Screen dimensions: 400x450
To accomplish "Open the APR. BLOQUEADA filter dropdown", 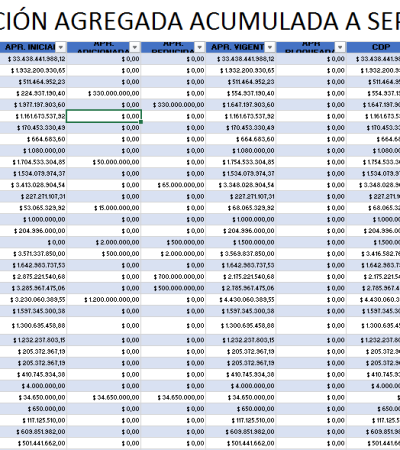I will 340,48.
